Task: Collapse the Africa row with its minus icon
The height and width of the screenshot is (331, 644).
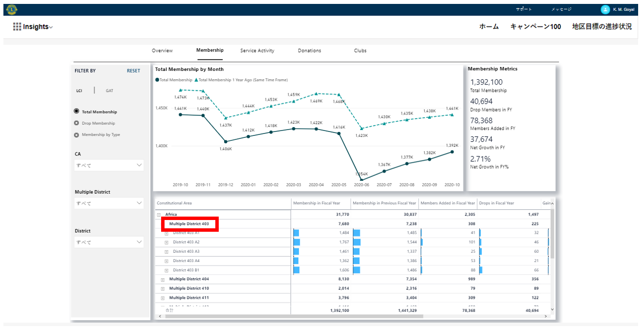Action: (159, 215)
